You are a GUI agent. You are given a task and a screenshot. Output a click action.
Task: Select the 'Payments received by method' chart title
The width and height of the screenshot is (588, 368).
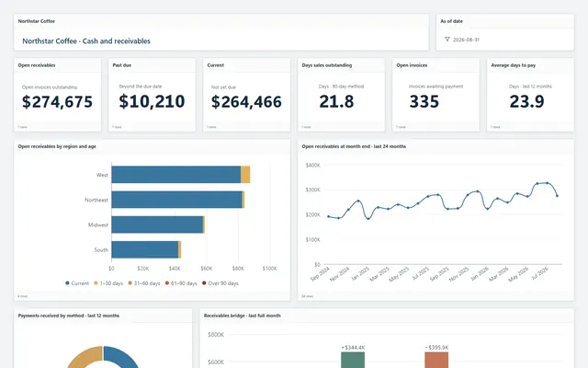tap(69, 316)
